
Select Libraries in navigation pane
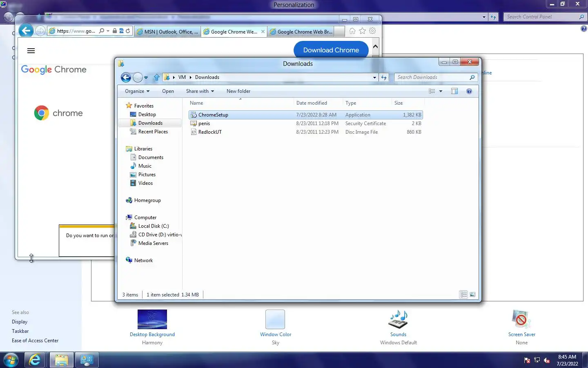pyautogui.click(x=143, y=149)
